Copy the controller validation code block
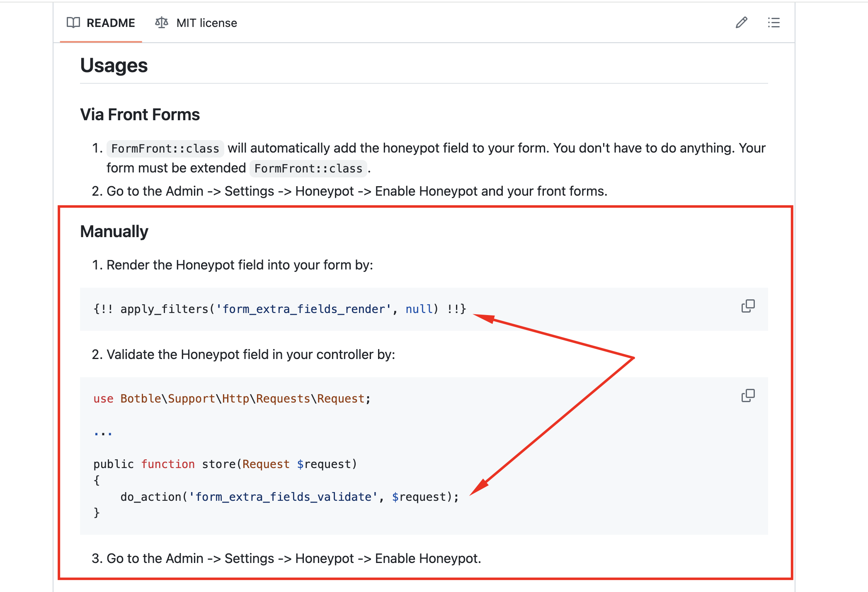Screen dimensions: 868x592 coord(748,396)
